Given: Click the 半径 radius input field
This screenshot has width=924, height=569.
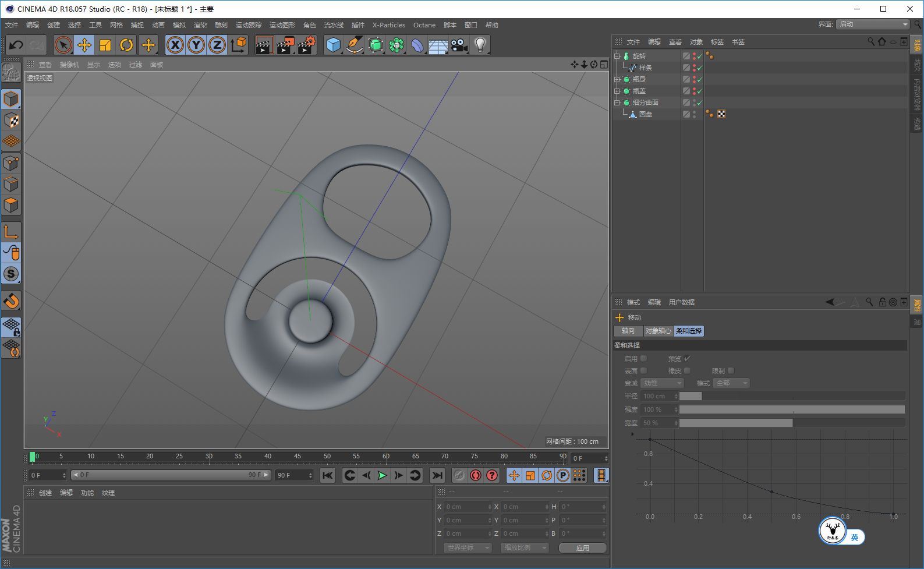Looking at the screenshot, I should click(657, 396).
